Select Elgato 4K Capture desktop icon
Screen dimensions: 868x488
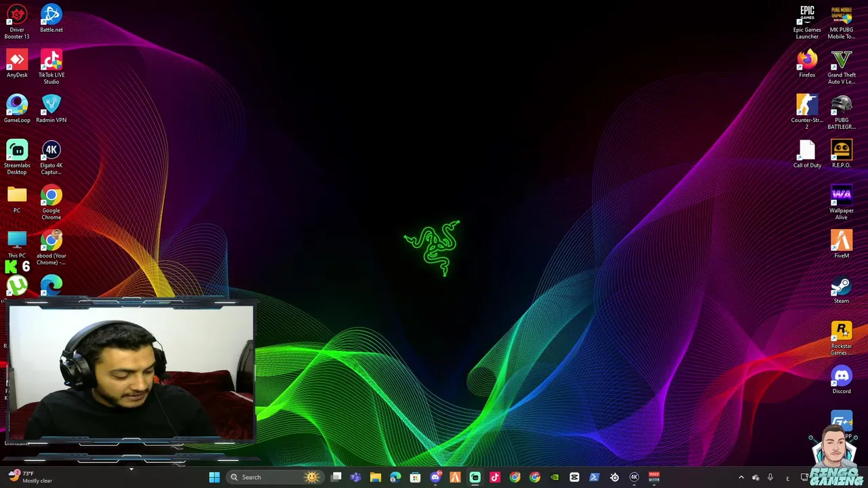tap(51, 157)
